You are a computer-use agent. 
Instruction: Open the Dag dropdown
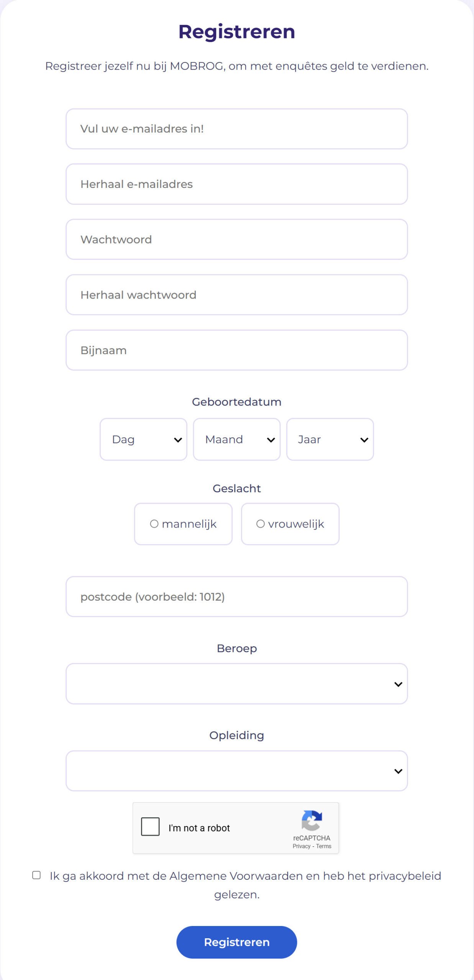[143, 439]
